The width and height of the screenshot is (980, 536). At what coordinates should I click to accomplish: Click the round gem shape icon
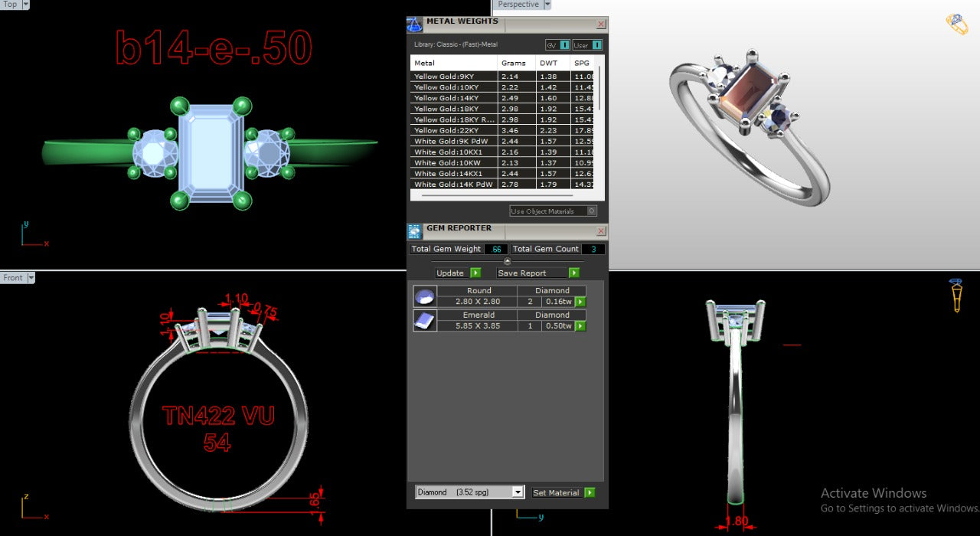point(424,296)
